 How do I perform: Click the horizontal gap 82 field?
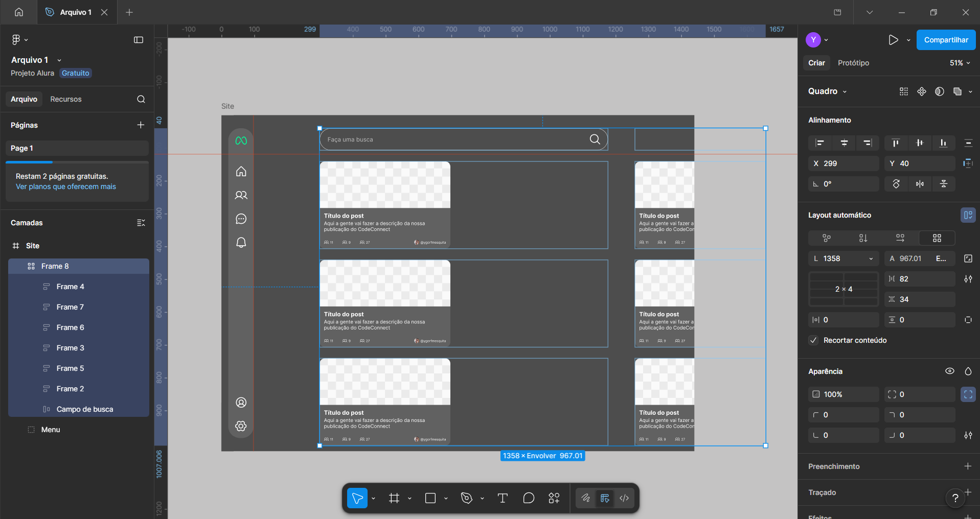click(920, 279)
